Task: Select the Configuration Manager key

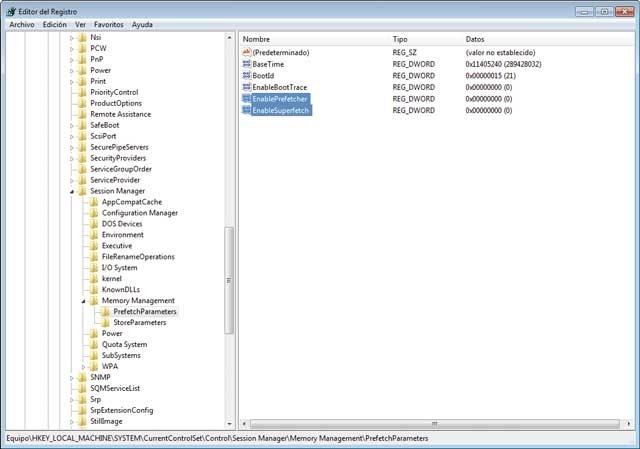Action: click(140, 213)
